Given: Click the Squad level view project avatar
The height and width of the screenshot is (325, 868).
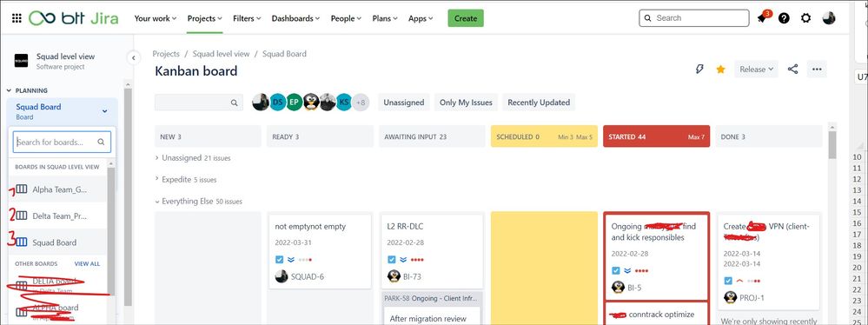Looking at the screenshot, I should pyautogui.click(x=21, y=61).
